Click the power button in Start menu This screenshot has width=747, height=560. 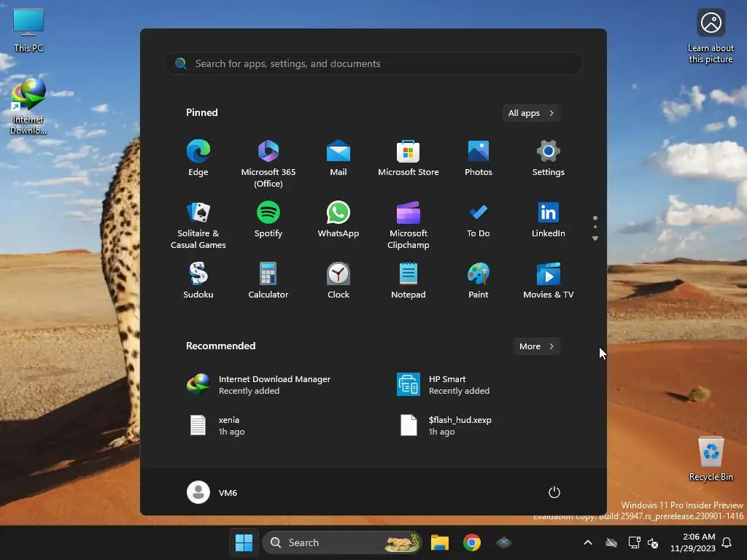pyautogui.click(x=554, y=492)
